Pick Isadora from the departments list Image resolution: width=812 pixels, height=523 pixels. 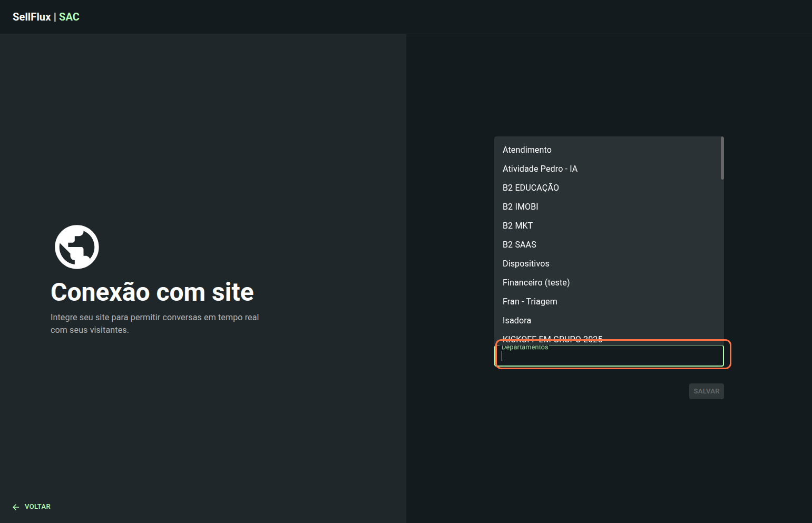point(516,321)
